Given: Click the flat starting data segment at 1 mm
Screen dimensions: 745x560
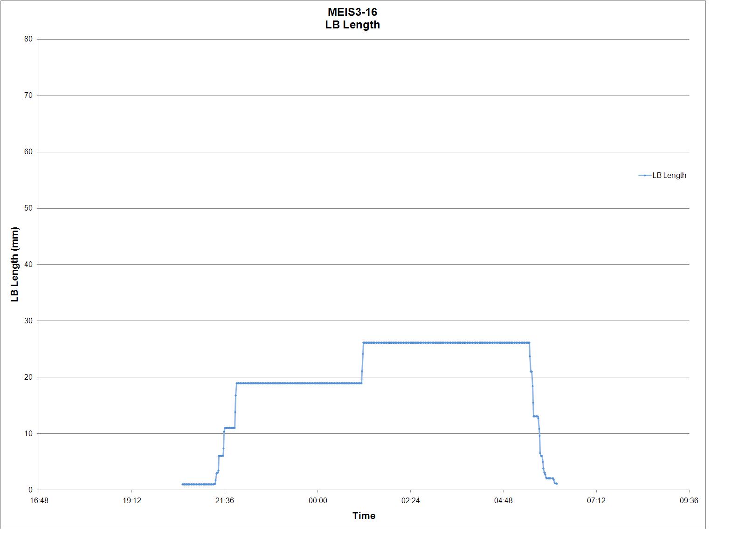Looking at the screenshot, I should pos(198,484).
